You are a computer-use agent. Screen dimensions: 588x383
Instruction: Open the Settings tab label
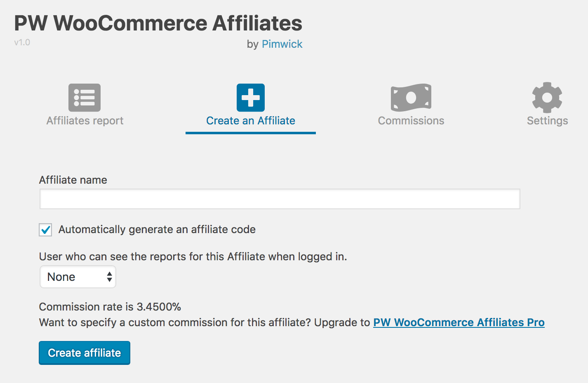pos(547,121)
